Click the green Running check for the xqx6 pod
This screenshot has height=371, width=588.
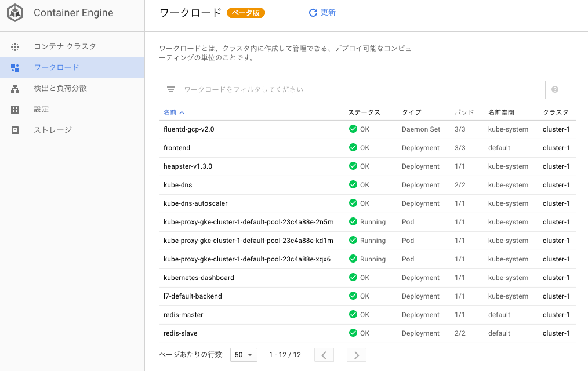(353, 259)
